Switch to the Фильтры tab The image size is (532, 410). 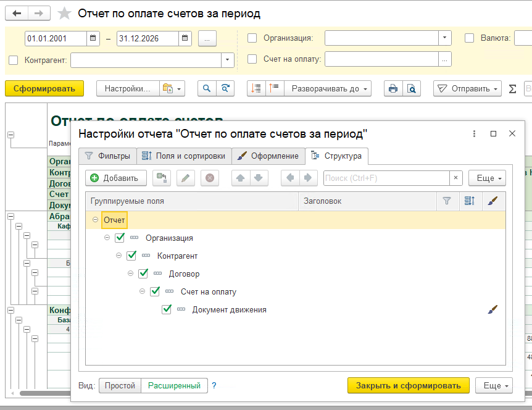pyautogui.click(x=107, y=156)
